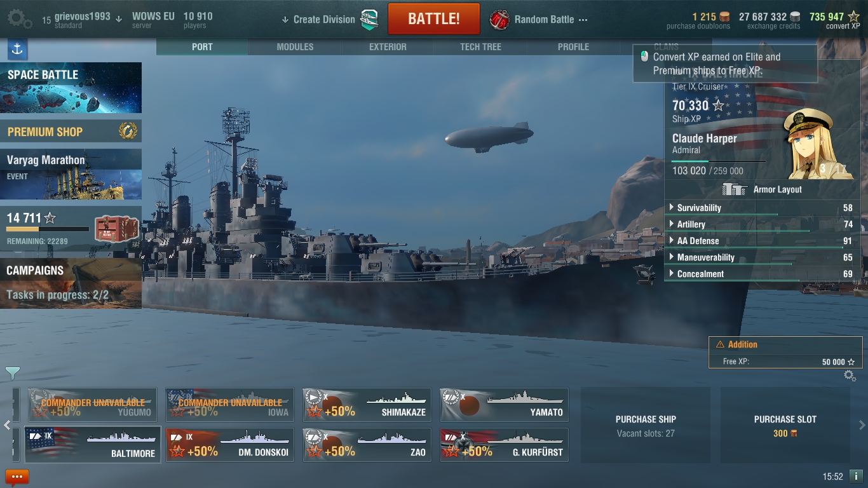
Task: Click the commander XP progress bar
Action: 719,161
